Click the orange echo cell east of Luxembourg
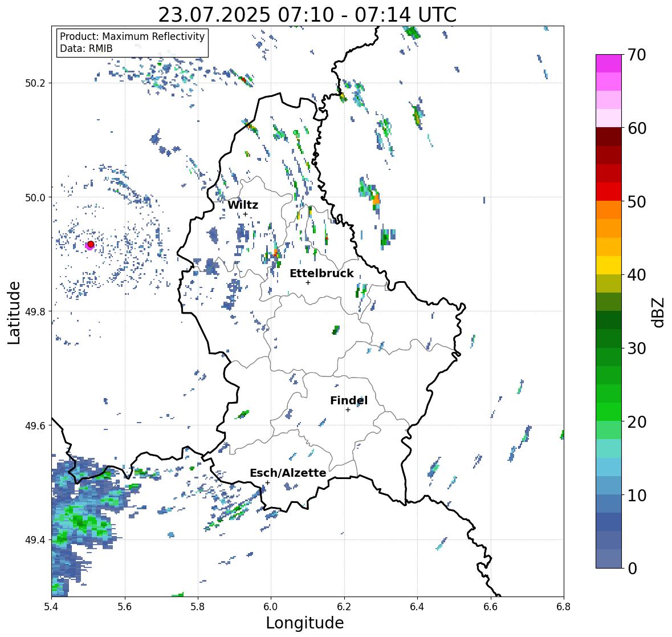 (x=376, y=200)
